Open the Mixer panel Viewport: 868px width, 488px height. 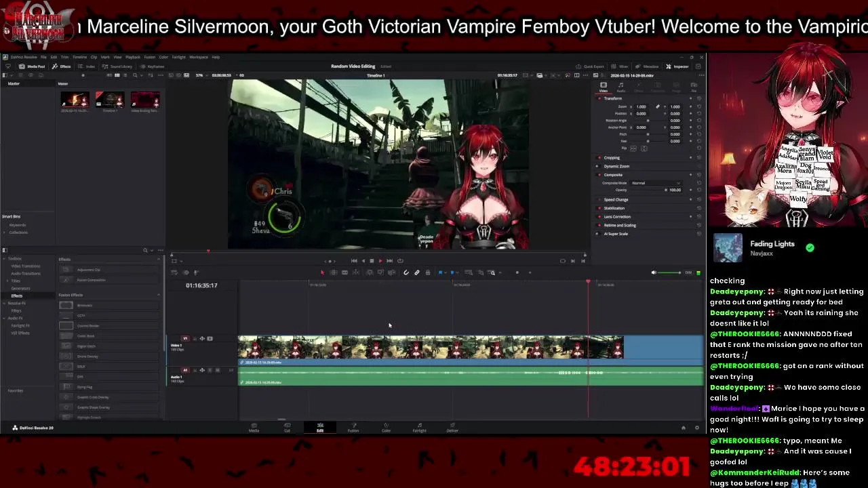(x=619, y=66)
